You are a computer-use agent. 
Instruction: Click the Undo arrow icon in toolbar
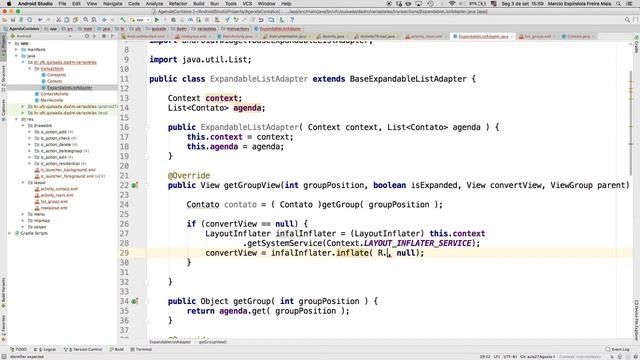(x=40, y=20)
